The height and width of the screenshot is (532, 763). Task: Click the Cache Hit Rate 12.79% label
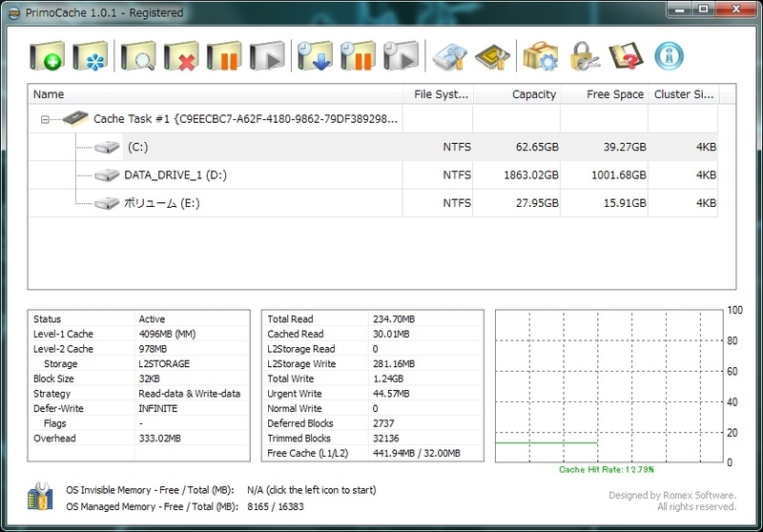point(607,470)
